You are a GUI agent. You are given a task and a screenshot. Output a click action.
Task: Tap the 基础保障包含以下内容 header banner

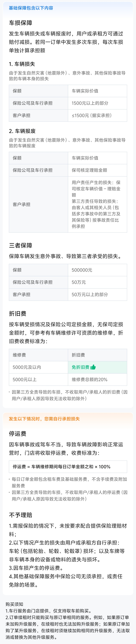click(x=31, y=8)
